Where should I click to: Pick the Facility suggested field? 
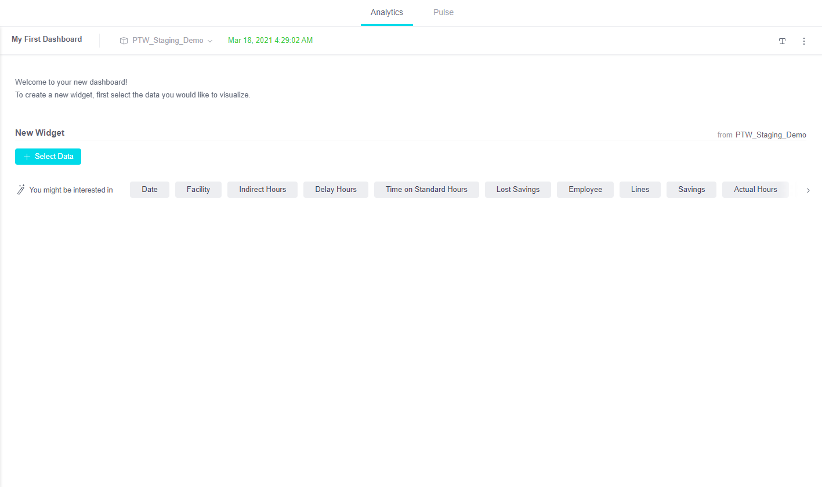[198, 190]
